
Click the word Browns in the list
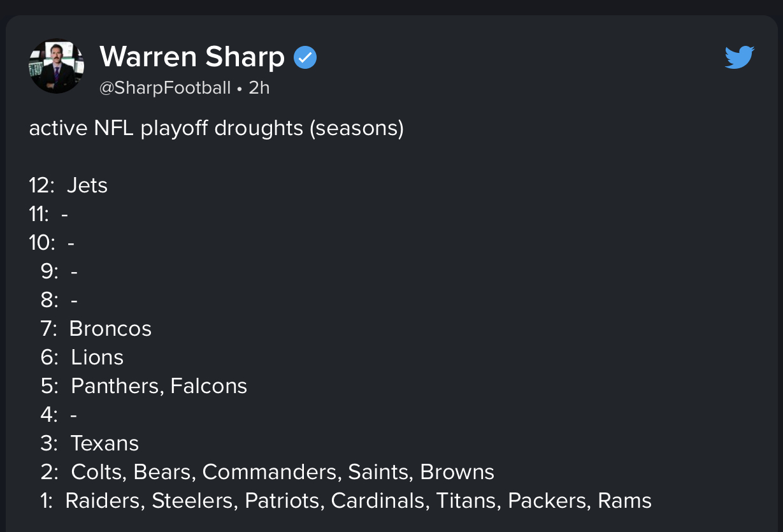(457, 472)
